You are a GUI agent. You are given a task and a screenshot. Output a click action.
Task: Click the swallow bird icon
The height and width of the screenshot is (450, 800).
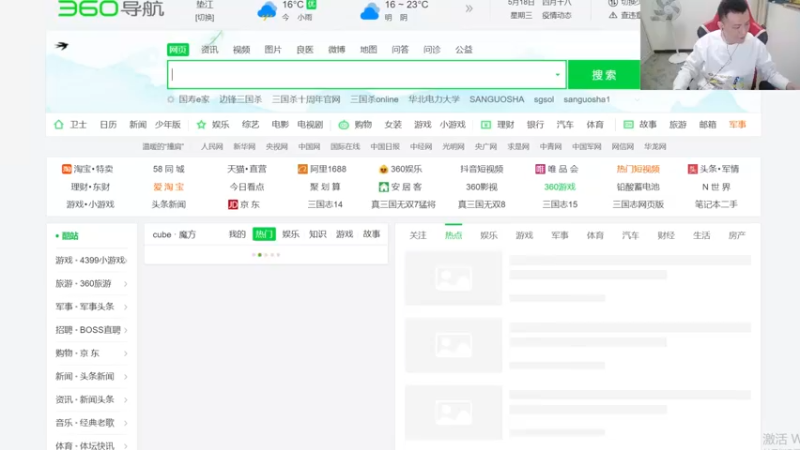pos(62,46)
